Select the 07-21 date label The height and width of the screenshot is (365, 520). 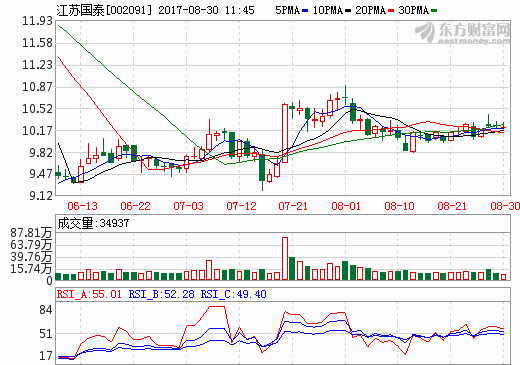[x=293, y=206]
